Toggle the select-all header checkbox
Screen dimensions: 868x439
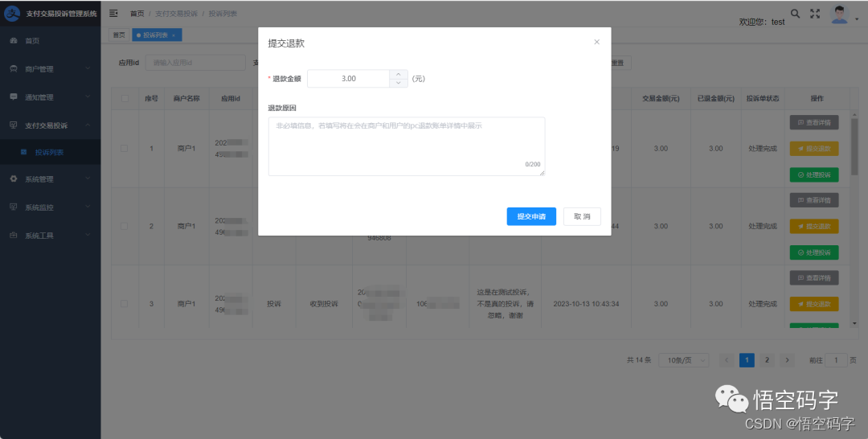point(125,99)
